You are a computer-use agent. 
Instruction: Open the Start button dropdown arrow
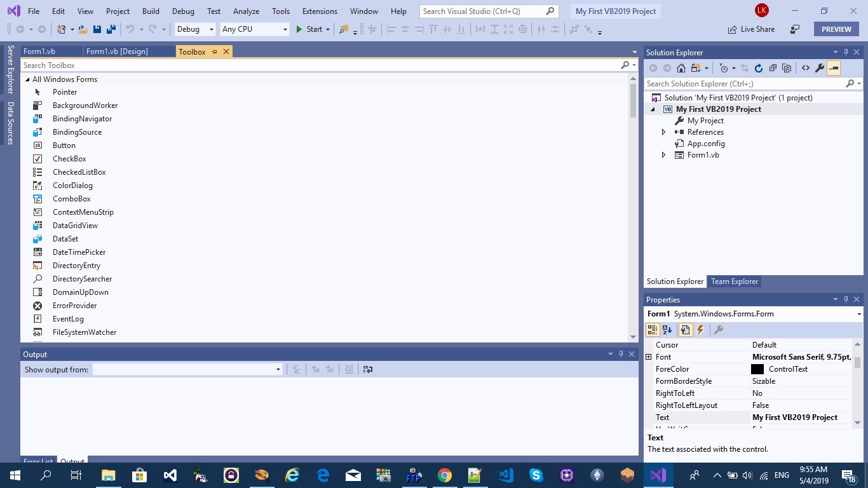(x=328, y=29)
